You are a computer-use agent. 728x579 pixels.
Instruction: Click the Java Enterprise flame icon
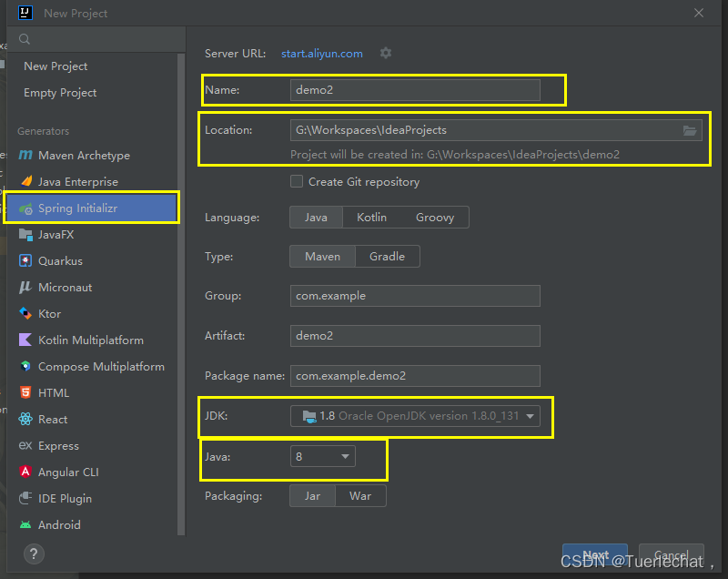26,181
